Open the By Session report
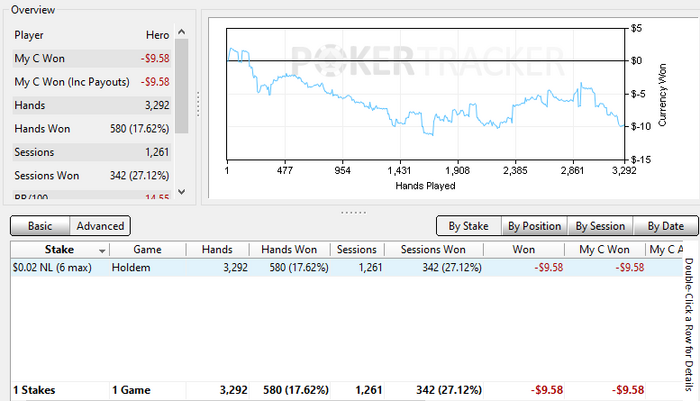This screenshot has height=401, width=700. tap(600, 226)
